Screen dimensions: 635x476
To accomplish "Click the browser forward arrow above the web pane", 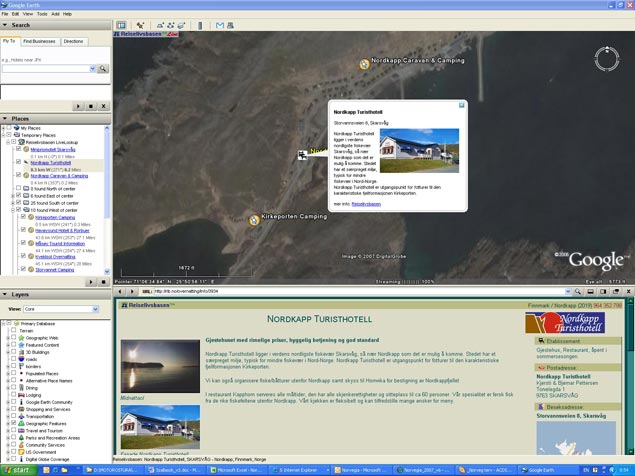I will coord(132,291).
